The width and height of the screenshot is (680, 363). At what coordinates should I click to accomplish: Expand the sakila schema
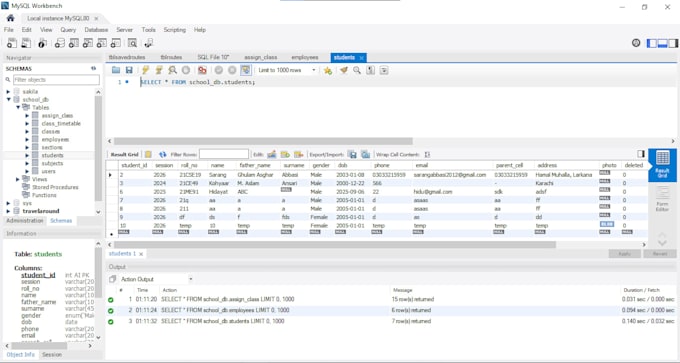pos(8,92)
